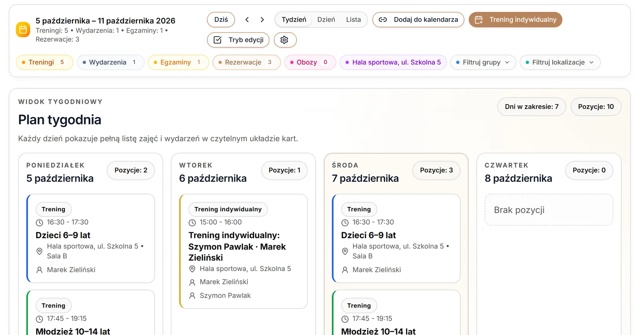Screen dimensions: 644x335
Task: Toggle Hala sportowa, ul. Szkolna 5 filter
Action: [393, 62]
